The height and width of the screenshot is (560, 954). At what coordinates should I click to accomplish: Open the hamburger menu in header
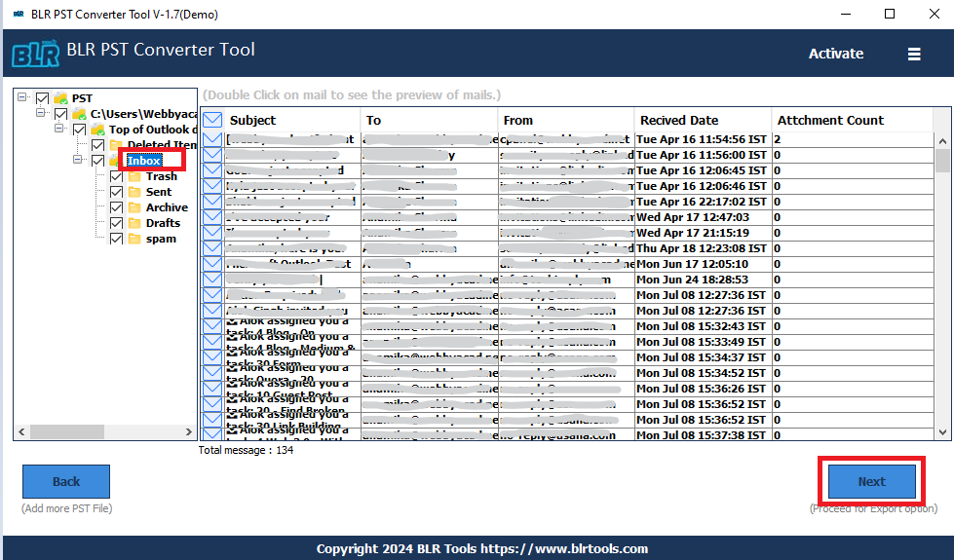coord(914,55)
